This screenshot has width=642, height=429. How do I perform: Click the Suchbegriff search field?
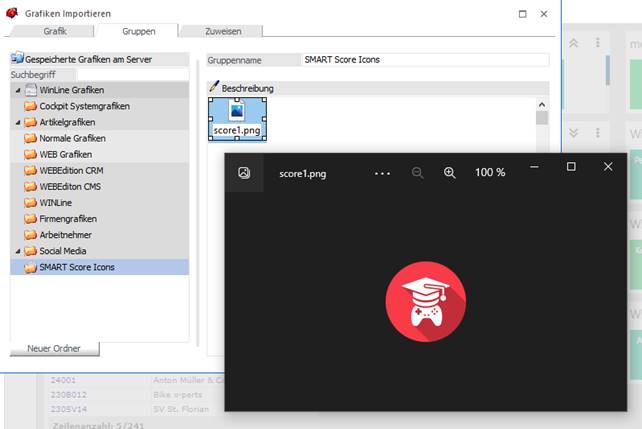[x=130, y=75]
